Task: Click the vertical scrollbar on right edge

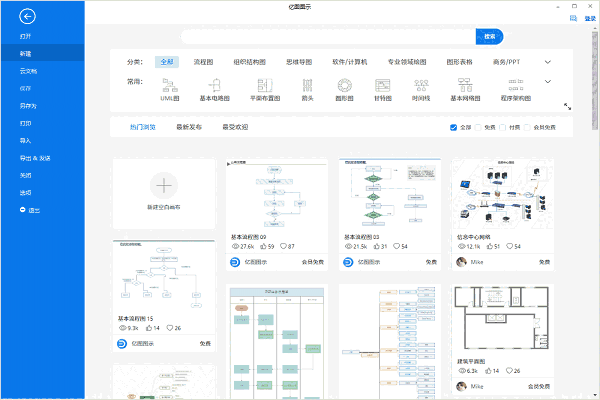Action: (x=595, y=80)
